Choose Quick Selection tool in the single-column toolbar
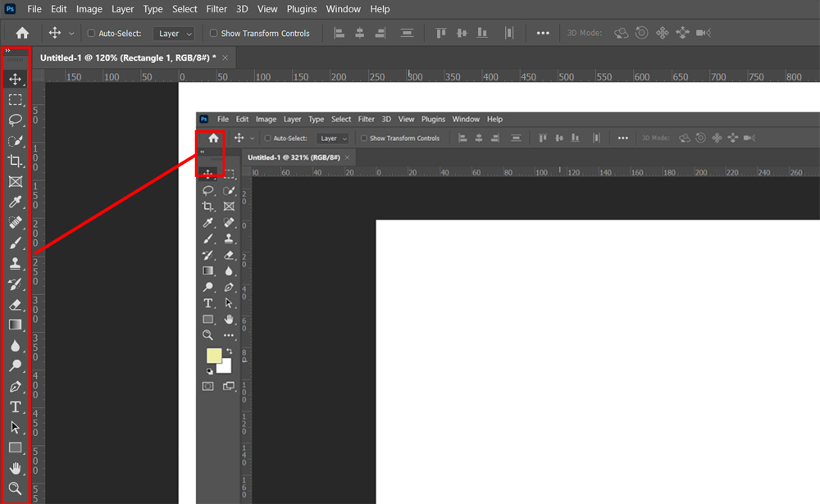Image resolution: width=820 pixels, height=504 pixels. [x=15, y=141]
